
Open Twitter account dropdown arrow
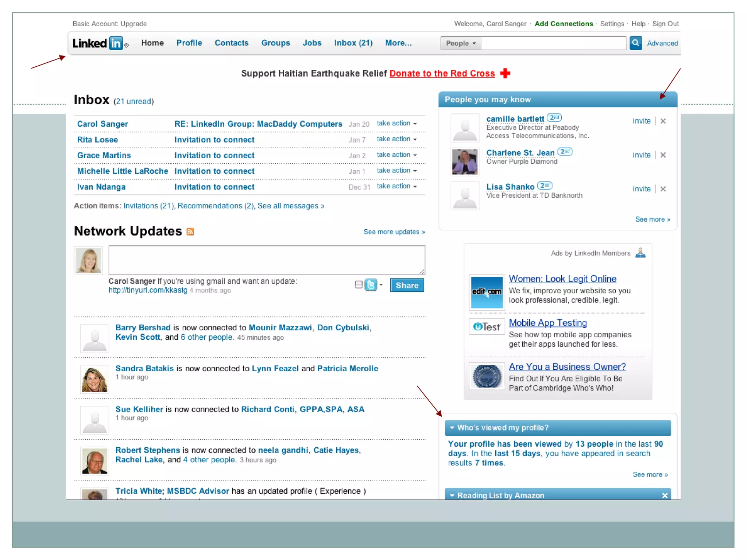tap(381, 285)
